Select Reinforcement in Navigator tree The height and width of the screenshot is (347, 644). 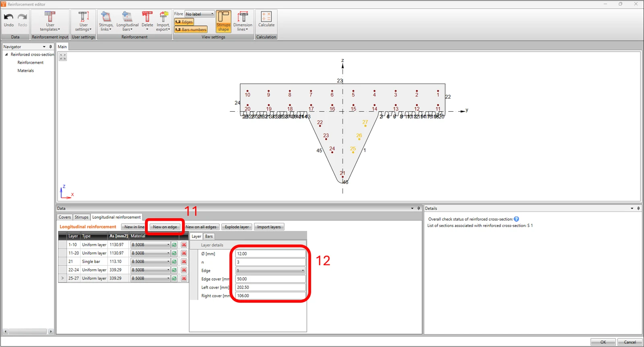30,62
